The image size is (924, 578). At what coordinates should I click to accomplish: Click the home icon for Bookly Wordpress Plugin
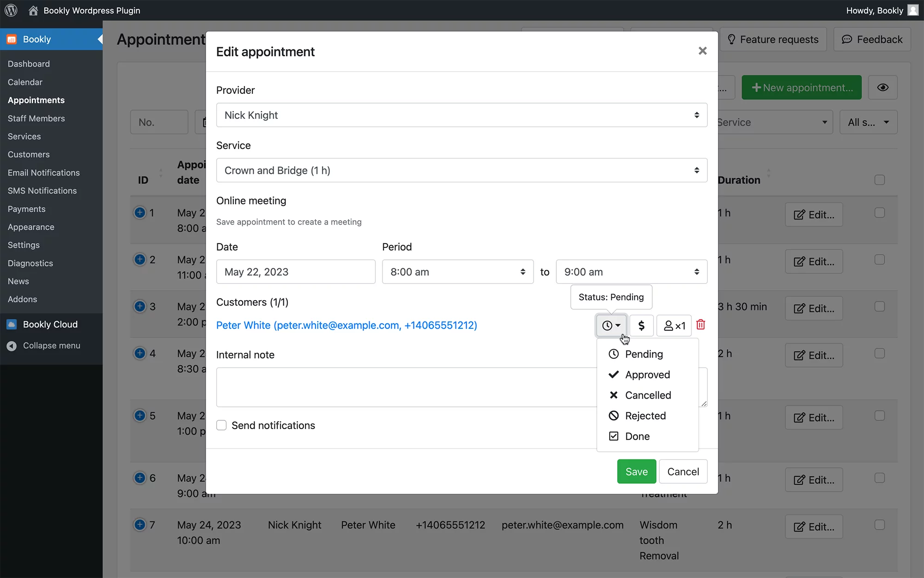click(x=33, y=10)
